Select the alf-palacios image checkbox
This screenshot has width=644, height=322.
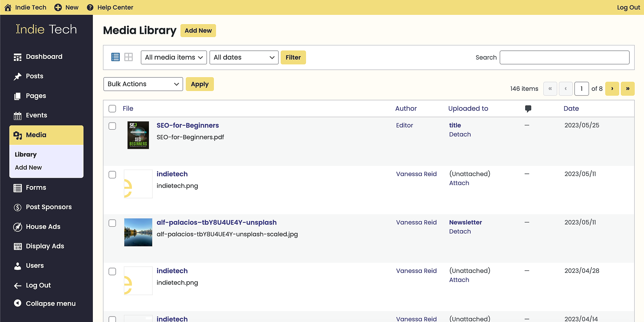pos(112,223)
